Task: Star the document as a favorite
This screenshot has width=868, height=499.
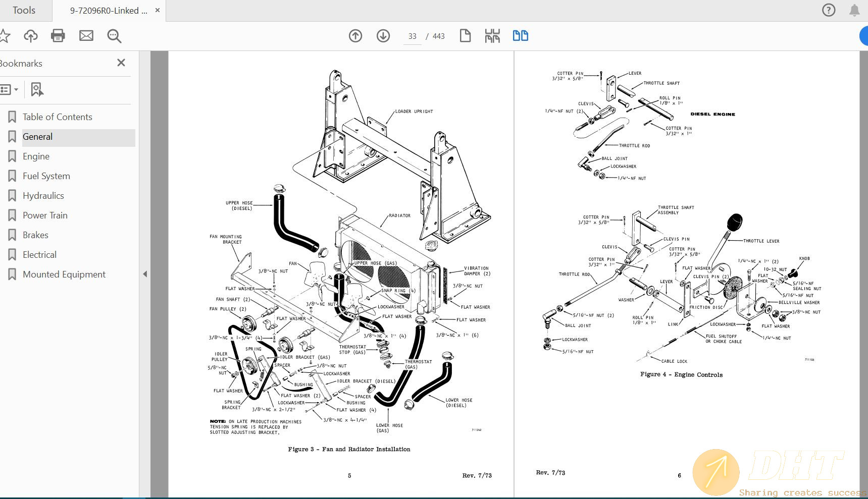Action: (x=5, y=36)
